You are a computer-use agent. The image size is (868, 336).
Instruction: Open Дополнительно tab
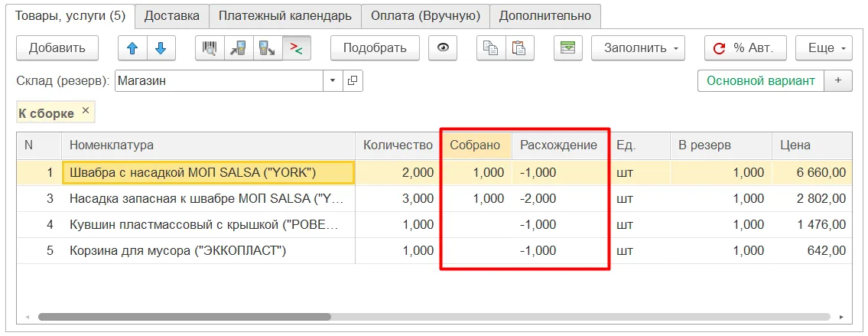point(545,15)
